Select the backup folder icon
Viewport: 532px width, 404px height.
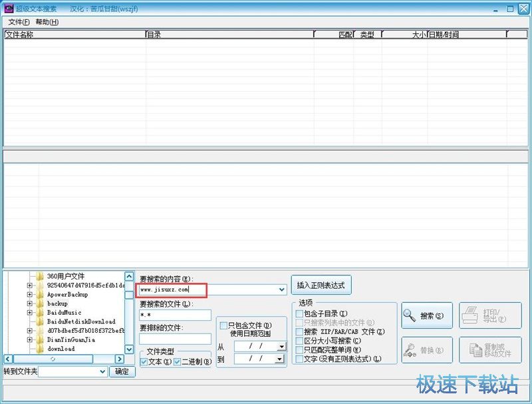(40, 303)
